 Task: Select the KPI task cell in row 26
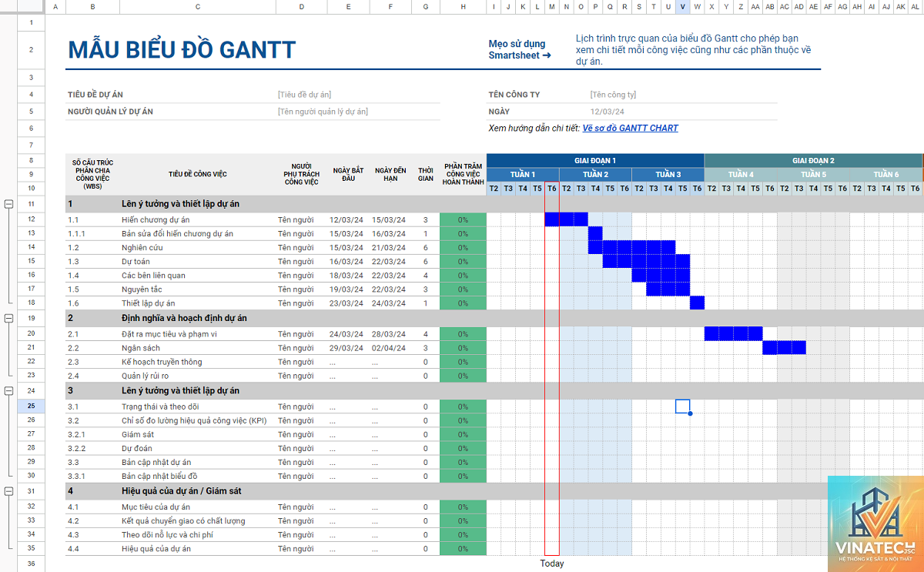click(x=198, y=420)
